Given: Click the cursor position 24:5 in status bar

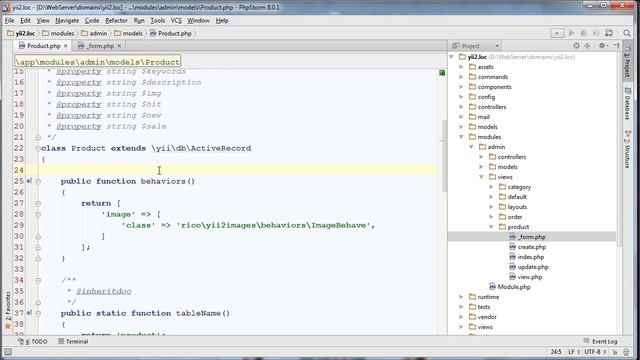Looking at the screenshot, I should [556, 352].
